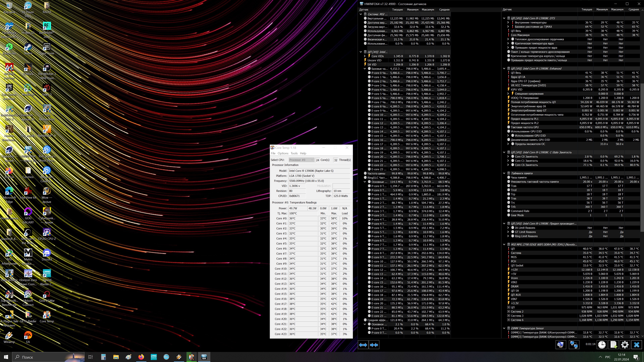
Task: Click the Максимум column header on left
Action: coord(428,10)
